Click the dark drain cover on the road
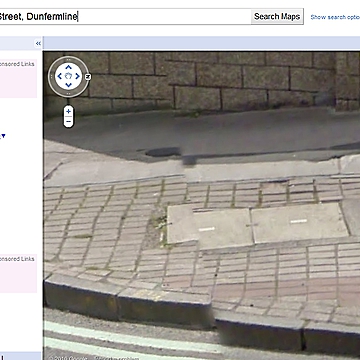Screen dimensions: 360x360 (163, 152)
